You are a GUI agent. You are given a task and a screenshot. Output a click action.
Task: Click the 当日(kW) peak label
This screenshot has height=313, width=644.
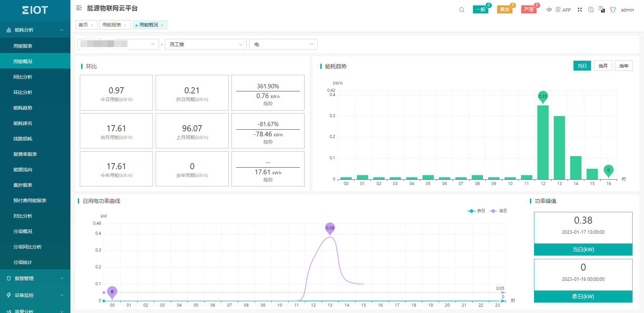tap(583, 250)
